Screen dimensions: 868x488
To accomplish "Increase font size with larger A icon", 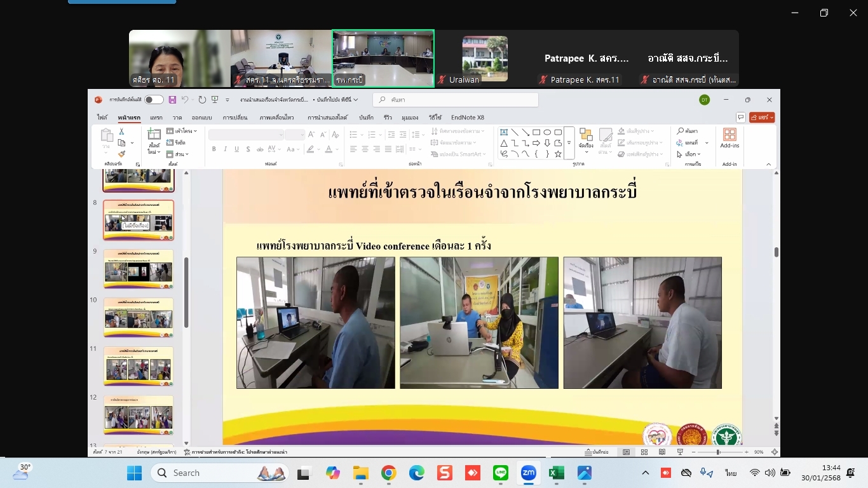I will 312,134.
